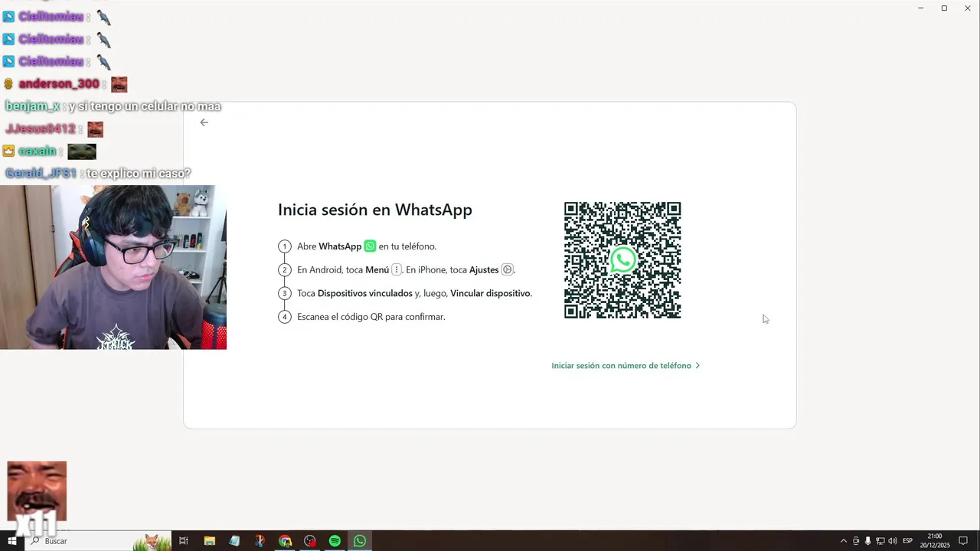Click the Ajustes gear icon in step 2

coord(507,269)
